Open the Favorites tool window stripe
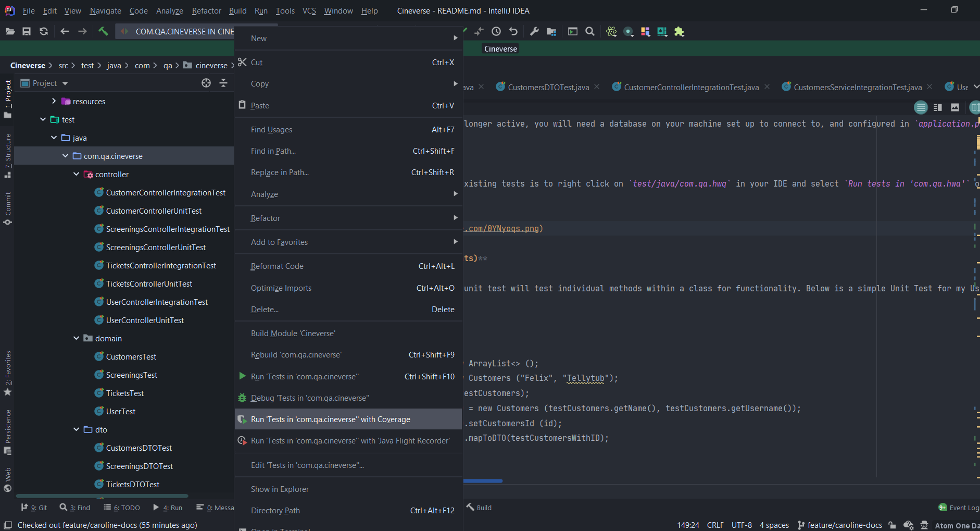 click(x=8, y=373)
